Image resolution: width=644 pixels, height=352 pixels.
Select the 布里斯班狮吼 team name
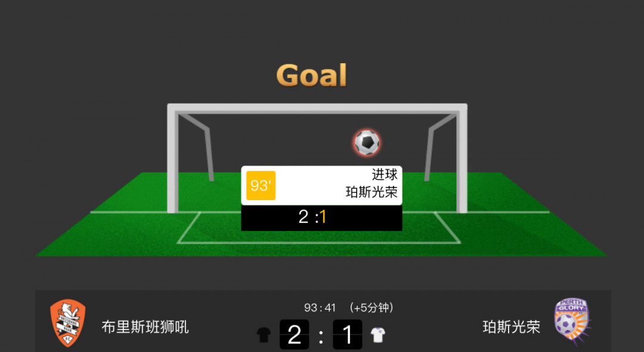click(145, 327)
